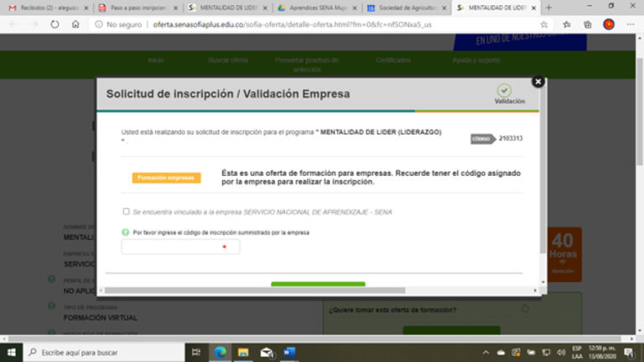The image size is (644, 362).
Task: Check the vinculado a la empresa SENA checkbox
Action: click(x=126, y=212)
